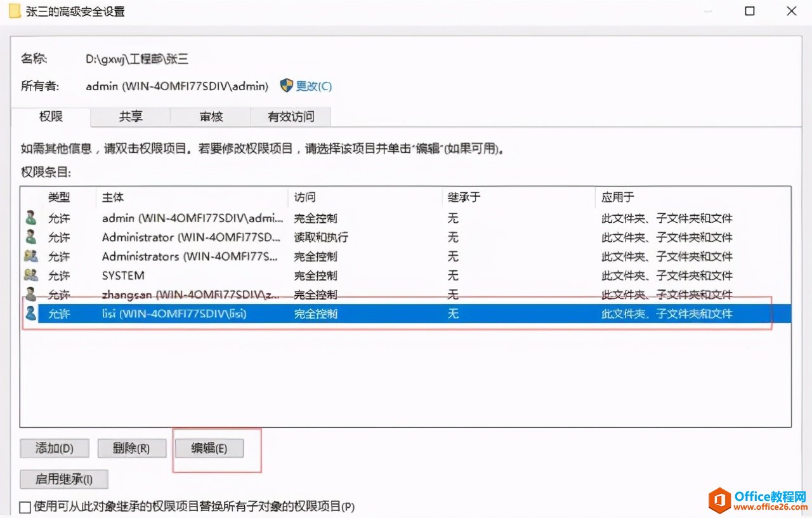Click the shield icon next to 更改(C)
The height and width of the screenshot is (518, 812).
[286, 86]
